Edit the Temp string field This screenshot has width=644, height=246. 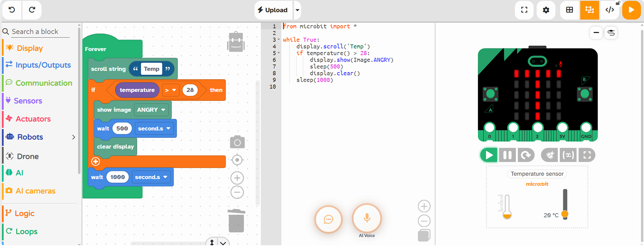click(151, 69)
